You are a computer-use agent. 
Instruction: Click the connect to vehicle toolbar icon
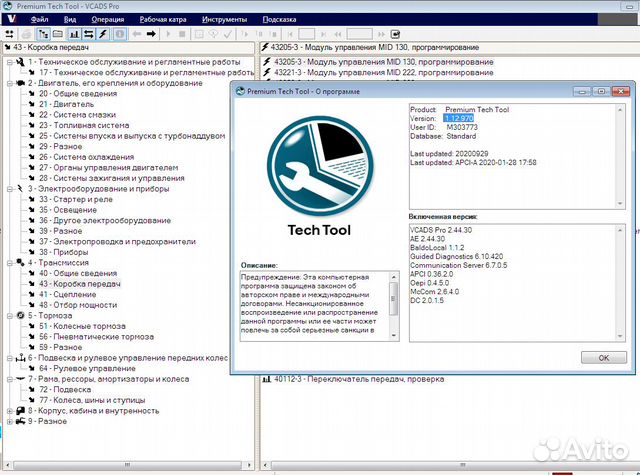pos(9,34)
